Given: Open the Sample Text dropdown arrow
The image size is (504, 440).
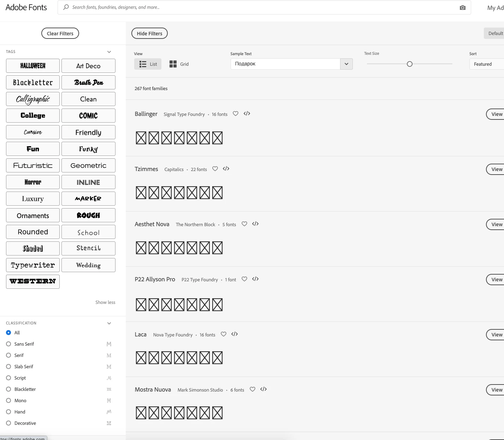Looking at the screenshot, I should pos(346,64).
